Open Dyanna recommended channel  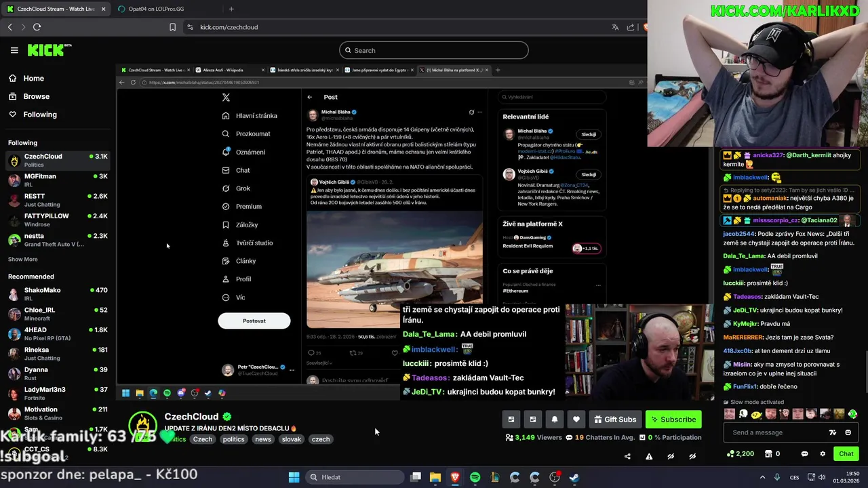pyautogui.click(x=58, y=373)
